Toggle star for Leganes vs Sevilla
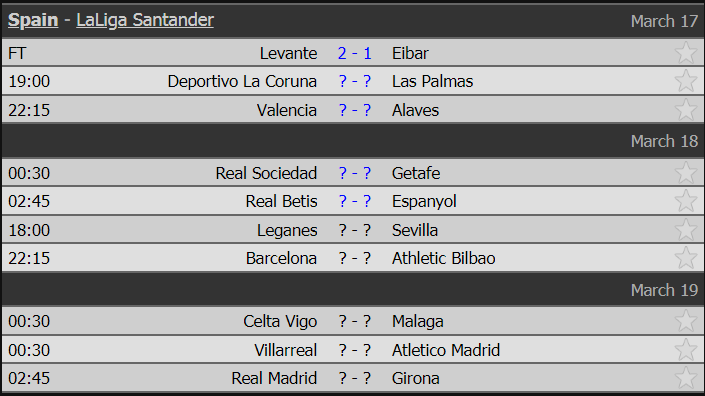 [x=686, y=230]
